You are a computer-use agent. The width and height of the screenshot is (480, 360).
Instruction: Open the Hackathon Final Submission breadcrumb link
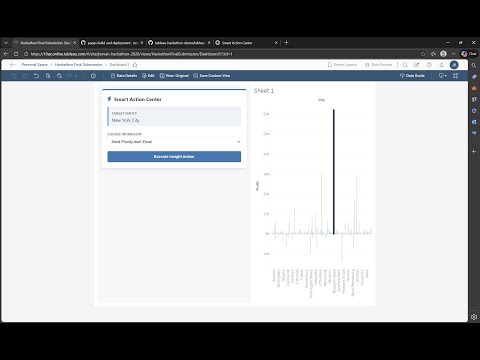click(x=79, y=65)
